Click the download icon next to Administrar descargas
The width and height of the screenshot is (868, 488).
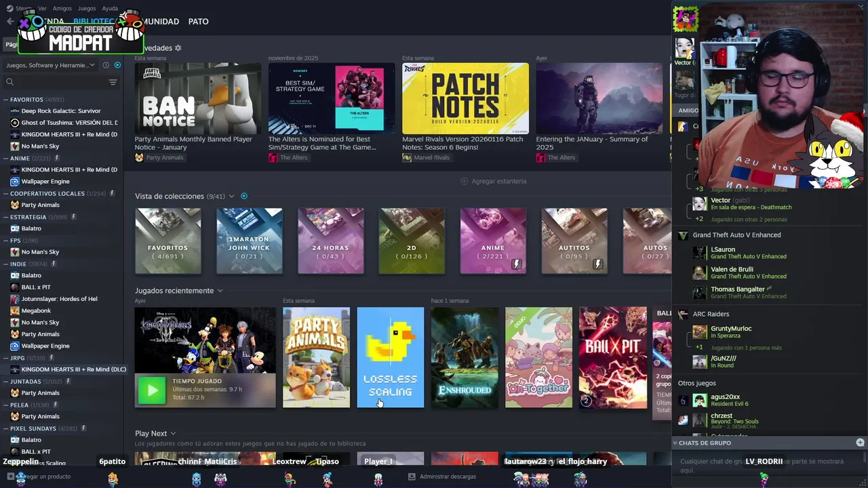[x=412, y=476]
